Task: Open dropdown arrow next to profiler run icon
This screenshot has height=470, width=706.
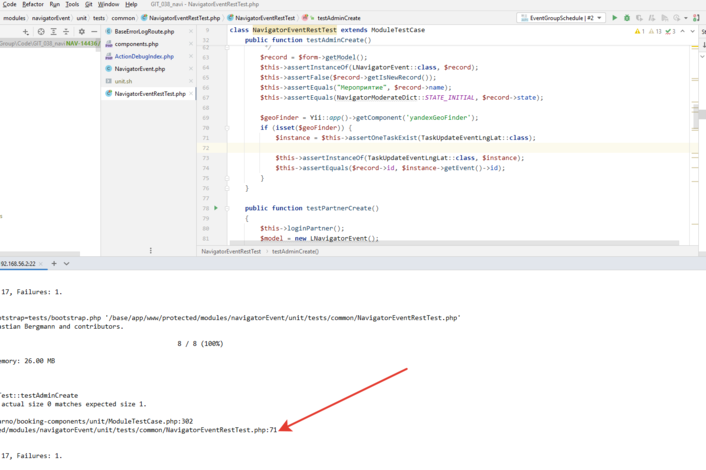Action: point(686,18)
